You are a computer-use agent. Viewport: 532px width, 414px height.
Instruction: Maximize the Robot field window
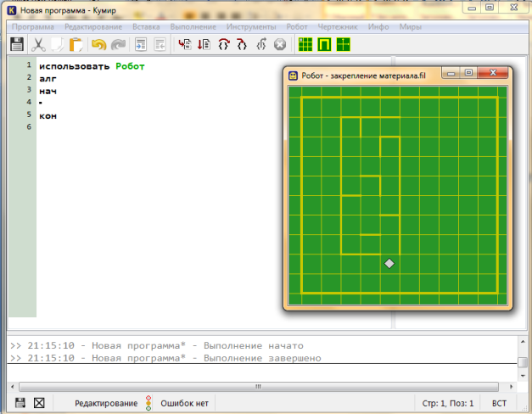point(468,73)
